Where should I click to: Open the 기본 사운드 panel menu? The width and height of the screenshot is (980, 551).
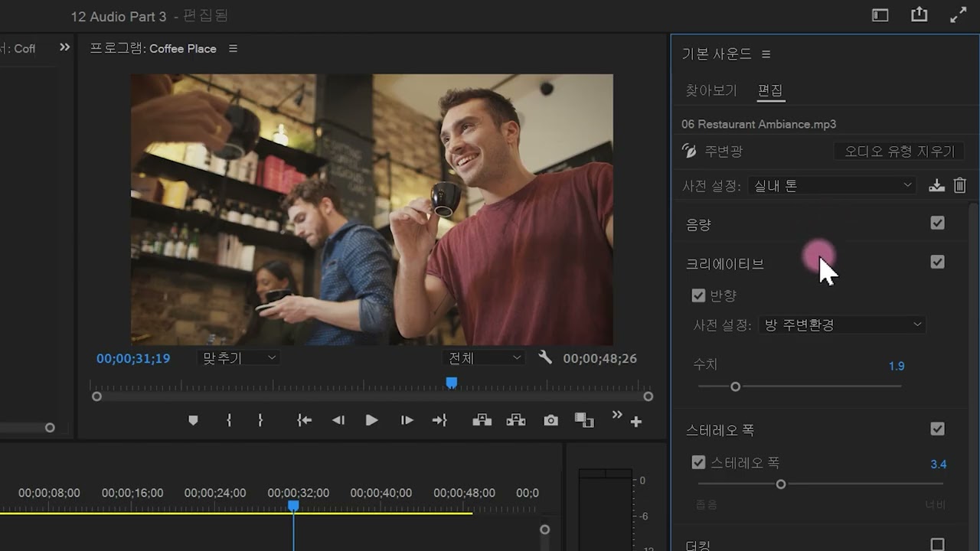coord(766,54)
